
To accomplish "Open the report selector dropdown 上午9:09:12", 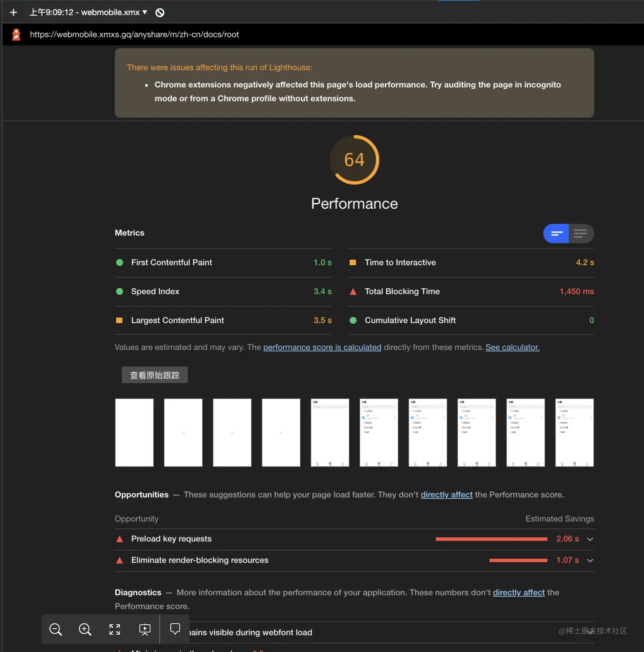I will (88, 12).
